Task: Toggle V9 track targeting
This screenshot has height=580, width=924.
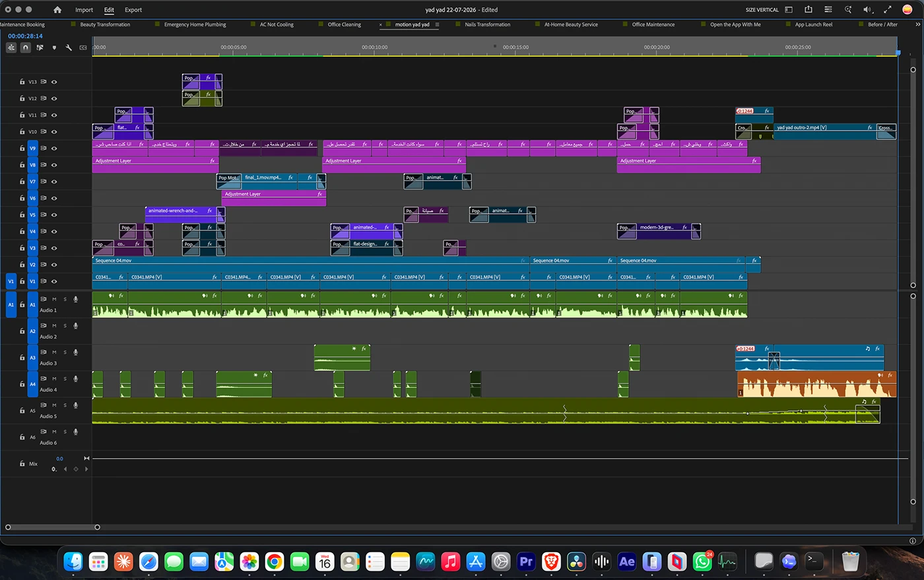Action: pyautogui.click(x=32, y=148)
